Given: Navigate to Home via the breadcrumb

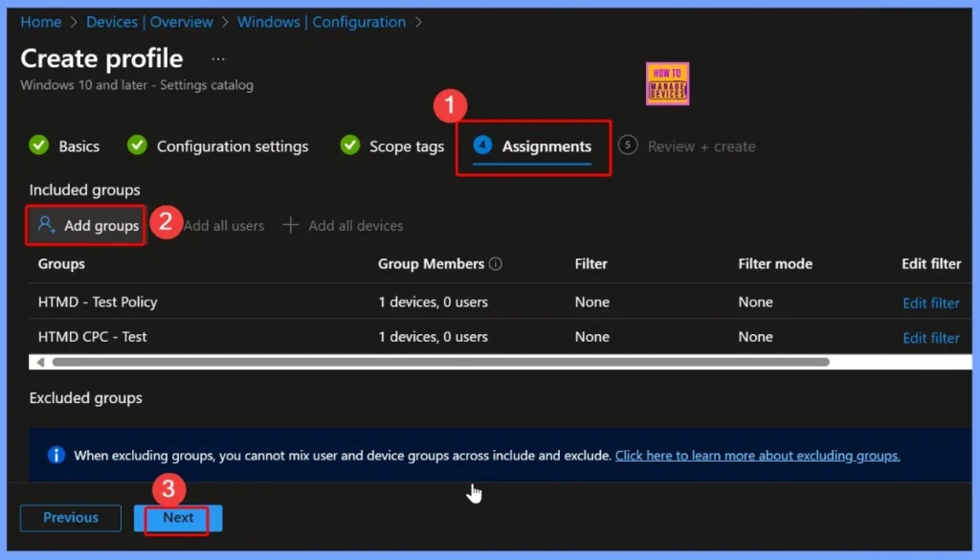Looking at the screenshot, I should pos(40,21).
